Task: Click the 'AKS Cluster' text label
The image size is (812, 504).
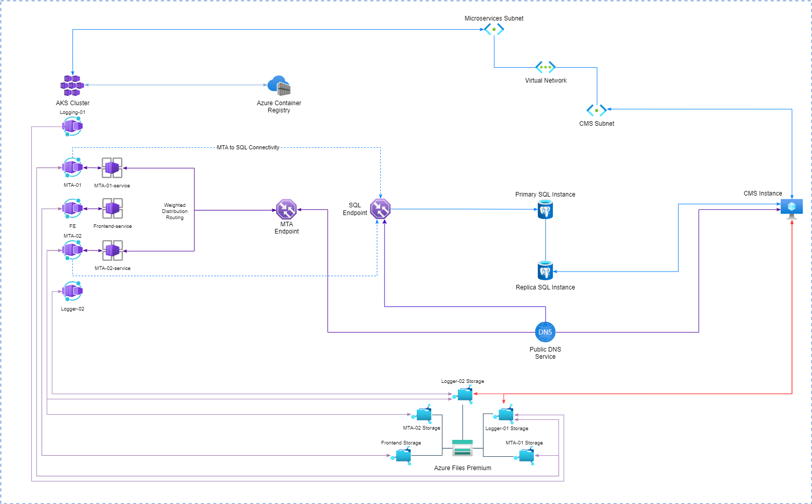Action: point(72,103)
